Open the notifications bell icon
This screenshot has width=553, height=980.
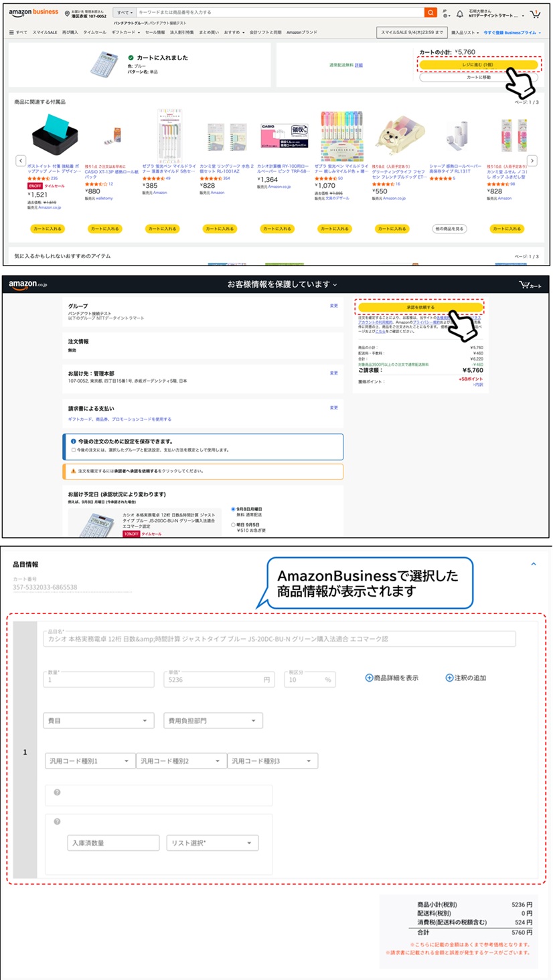click(460, 13)
